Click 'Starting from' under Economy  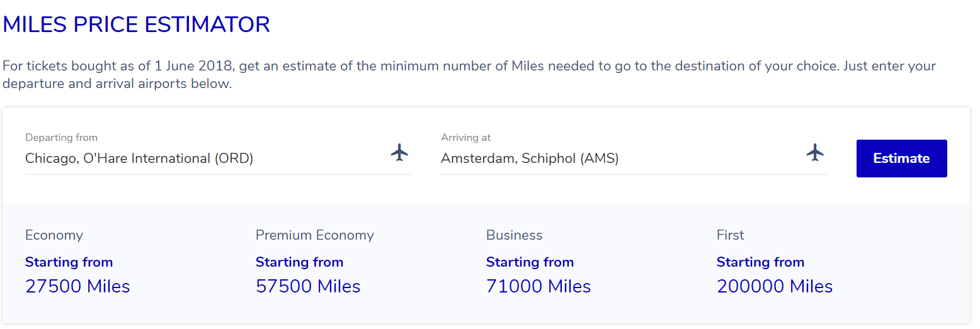[69, 262]
